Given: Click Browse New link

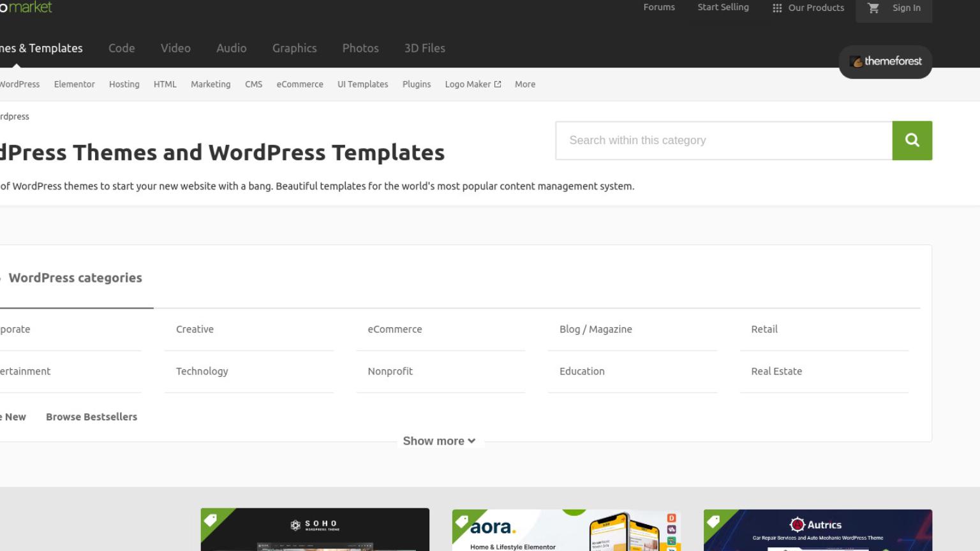Looking at the screenshot, I should pyautogui.click(x=13, y=417).
